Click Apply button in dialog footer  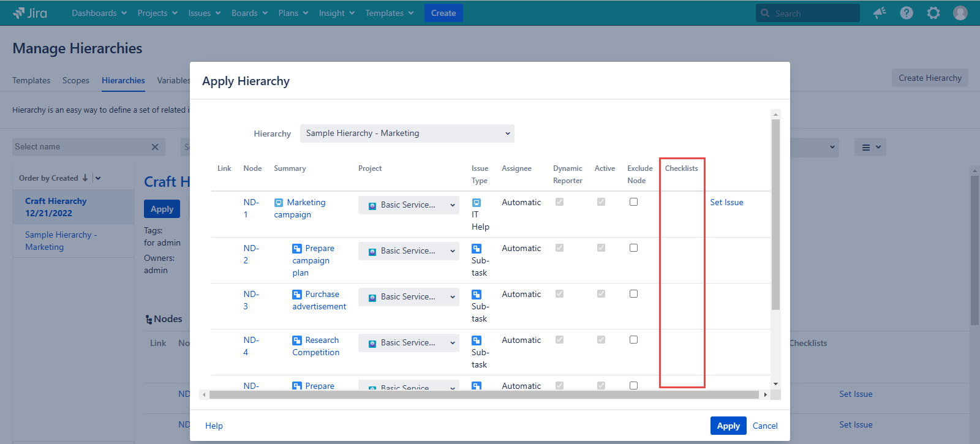(x=728, y=426)
